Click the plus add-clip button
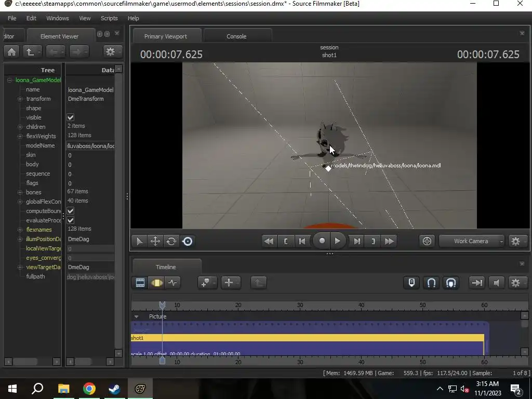The width and height of the screenshot is (532, 399). pyautogui.click(x=231, y=283)
